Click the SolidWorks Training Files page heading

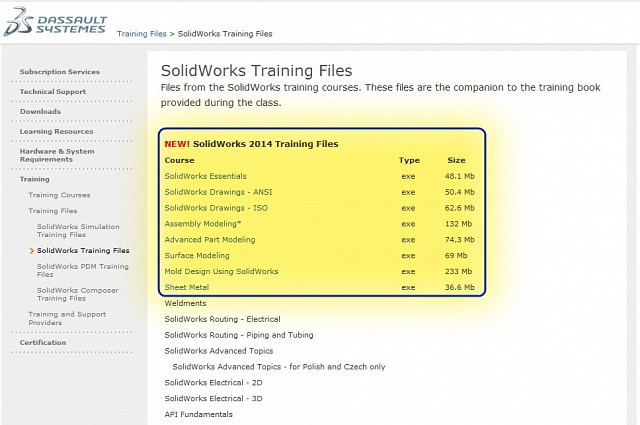tap(256, 71)
